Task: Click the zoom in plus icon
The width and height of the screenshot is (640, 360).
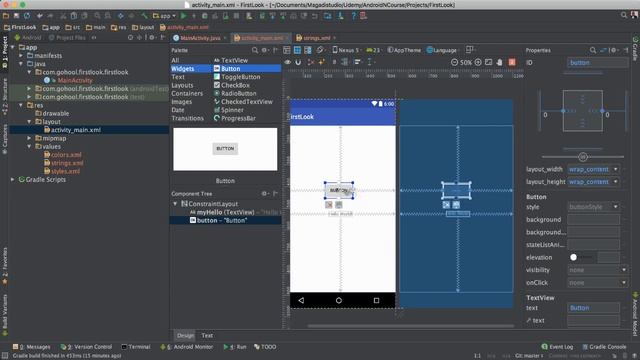Action: pos(478,62)
